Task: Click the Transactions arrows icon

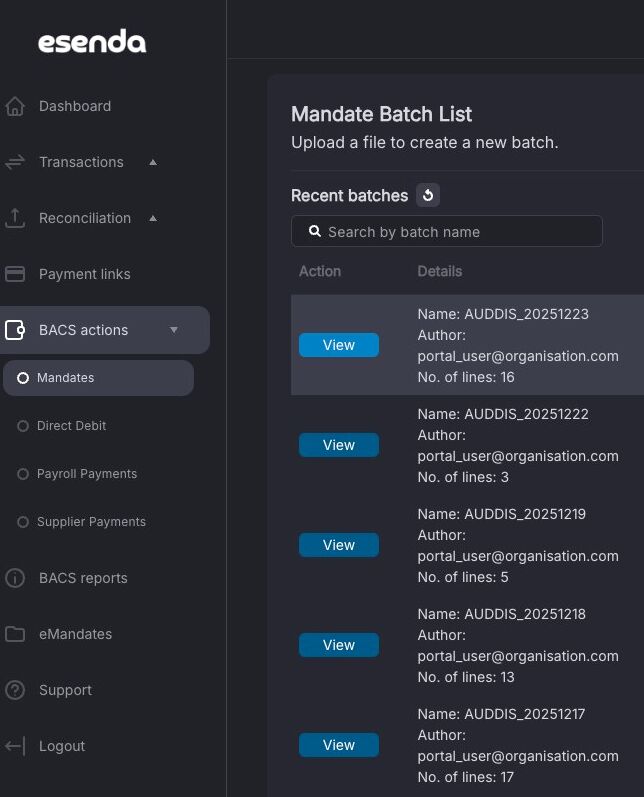Action: click(15, 162)
